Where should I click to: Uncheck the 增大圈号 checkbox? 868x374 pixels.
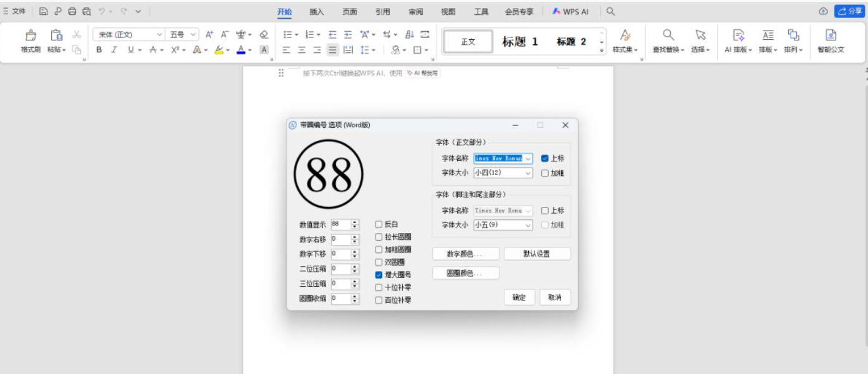coord(379,275)
